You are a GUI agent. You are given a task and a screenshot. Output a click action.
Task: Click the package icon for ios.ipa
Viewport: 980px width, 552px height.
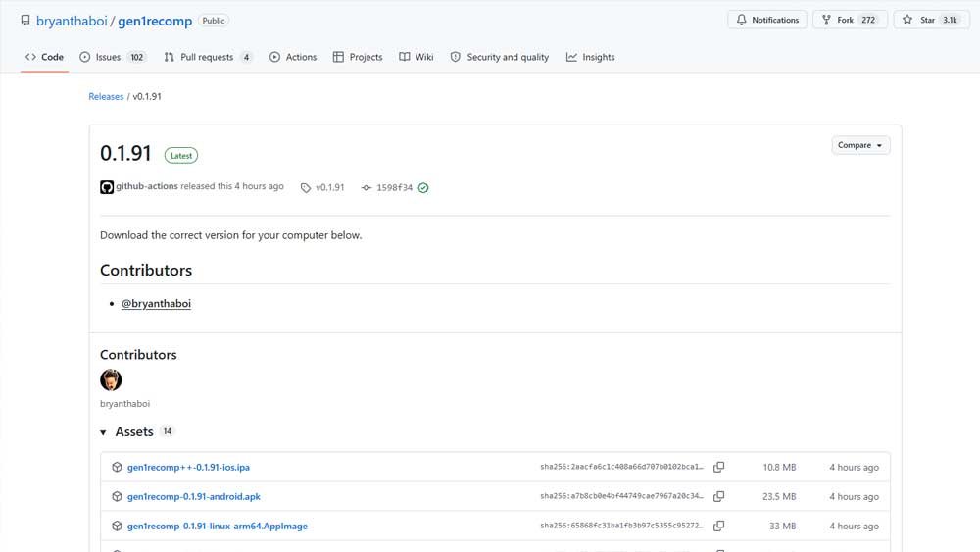click(x=117, y=467)
